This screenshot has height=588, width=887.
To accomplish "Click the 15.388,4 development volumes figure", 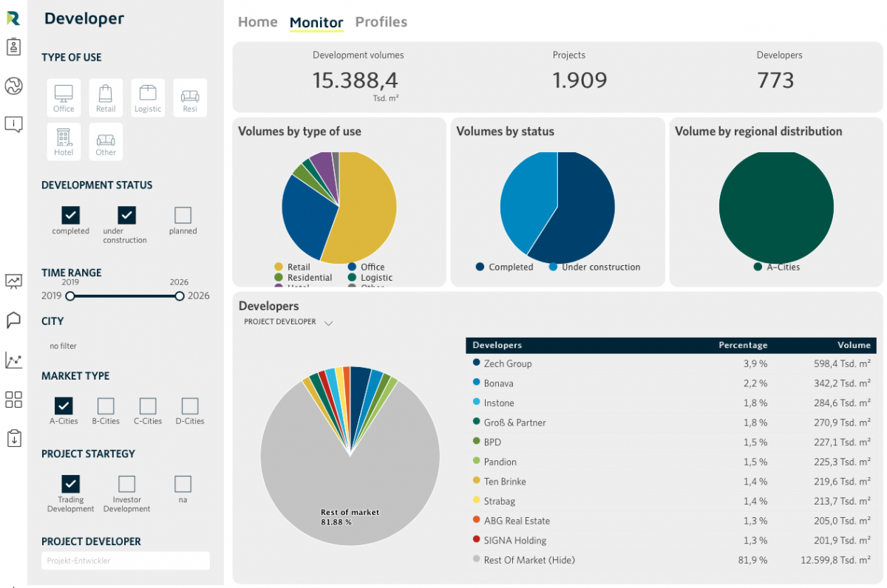I will (355, 81).
